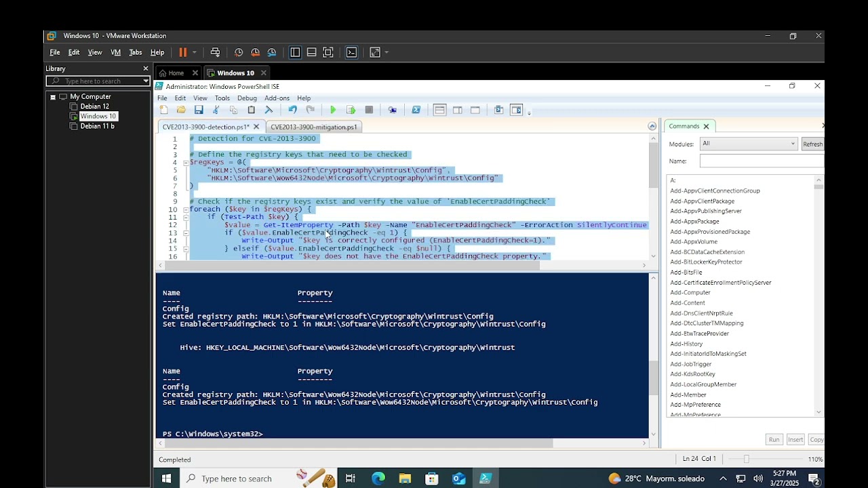Open Microsoft Edge from the taskbar
Image resolution: width=868 pixels, height=488 pixels.
(x=378, y=479)
